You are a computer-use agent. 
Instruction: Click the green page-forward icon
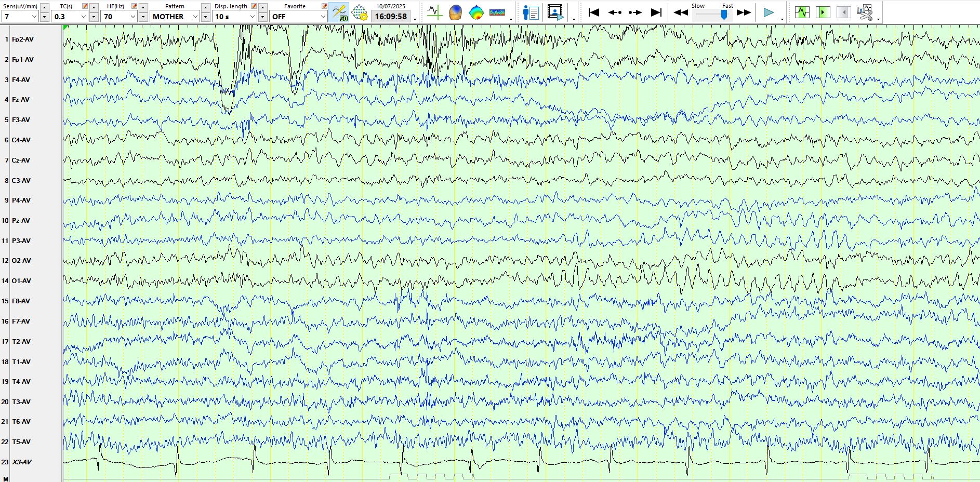(823, 12)
